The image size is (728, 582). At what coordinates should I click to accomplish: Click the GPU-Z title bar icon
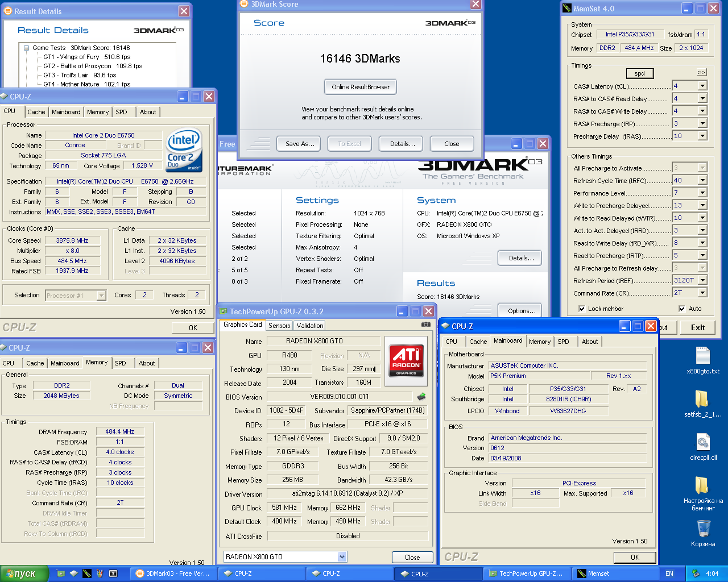click(x=224, y=311)
